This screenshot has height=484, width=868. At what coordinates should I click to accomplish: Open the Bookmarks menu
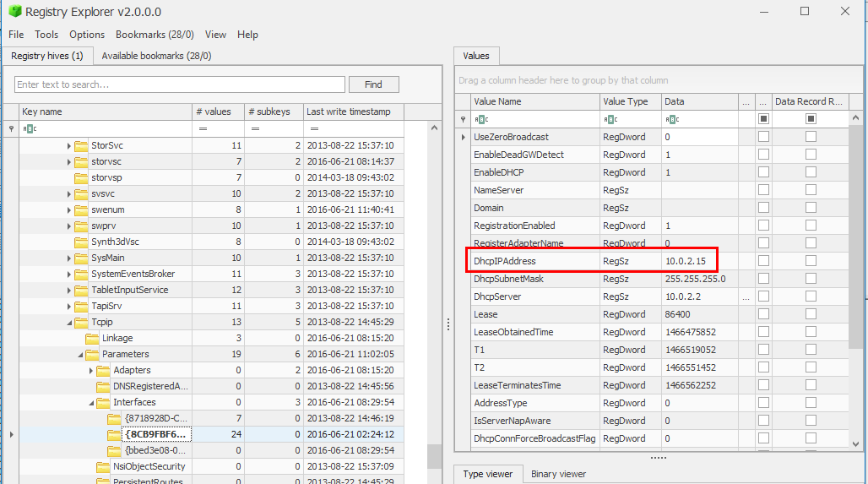coord(155,35)
